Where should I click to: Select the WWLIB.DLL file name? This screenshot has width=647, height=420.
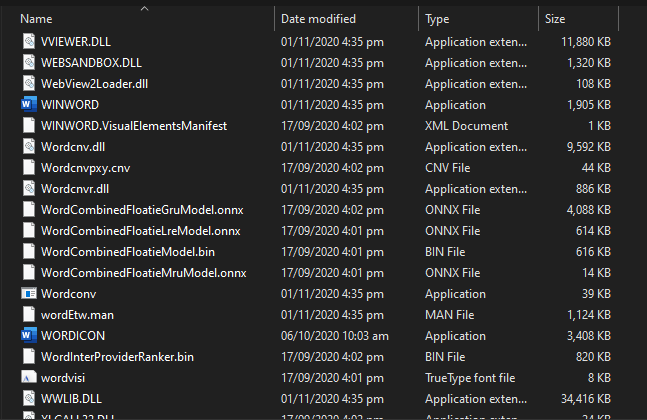coord(71,399)
